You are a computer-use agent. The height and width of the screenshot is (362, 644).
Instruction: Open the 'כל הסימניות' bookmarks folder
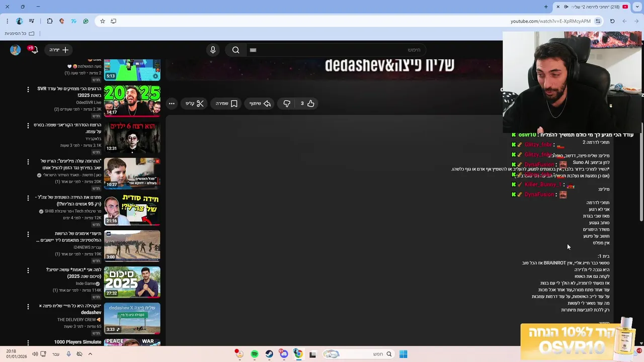19,33
